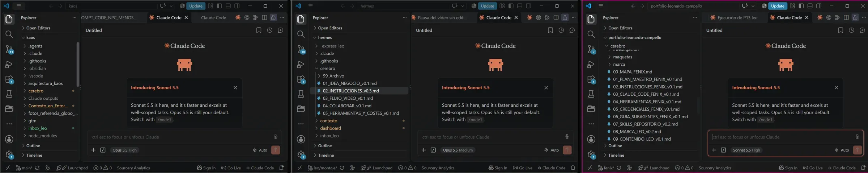Open Extensions view in the hermes window
The image size is (868, 173).
click(301, 79)
